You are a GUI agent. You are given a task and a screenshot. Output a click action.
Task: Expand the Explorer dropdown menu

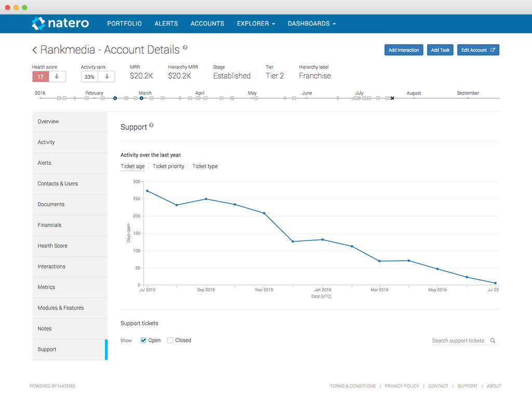256,23
